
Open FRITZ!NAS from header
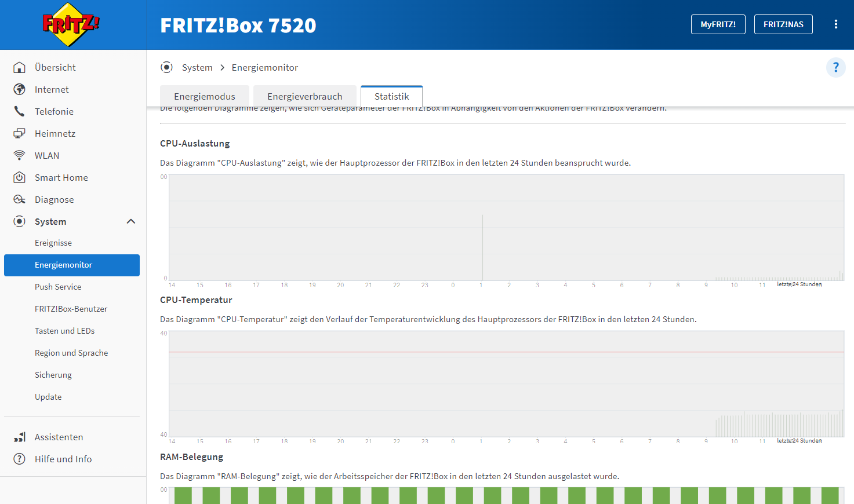[783, 24]
